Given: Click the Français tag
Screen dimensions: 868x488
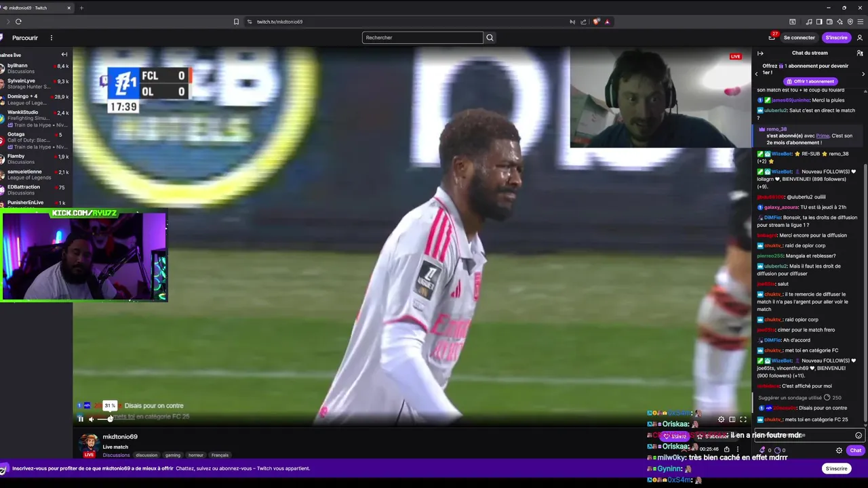Looking at the screenshot, I should point(220,455).
